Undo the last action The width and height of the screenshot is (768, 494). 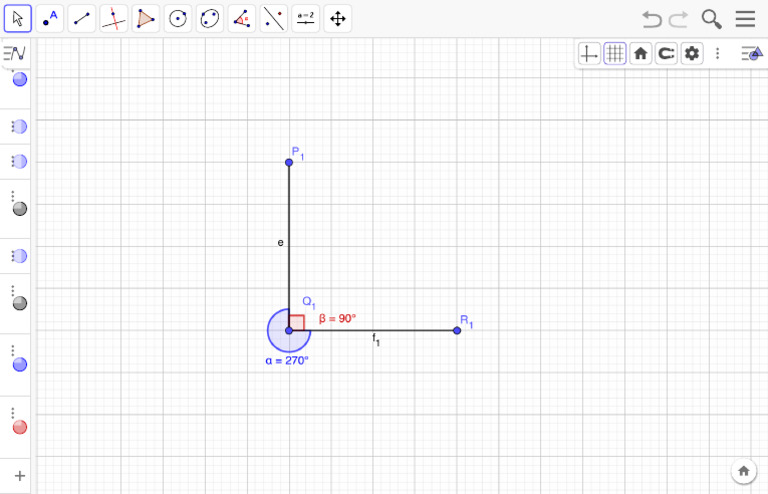pos(652,19)
